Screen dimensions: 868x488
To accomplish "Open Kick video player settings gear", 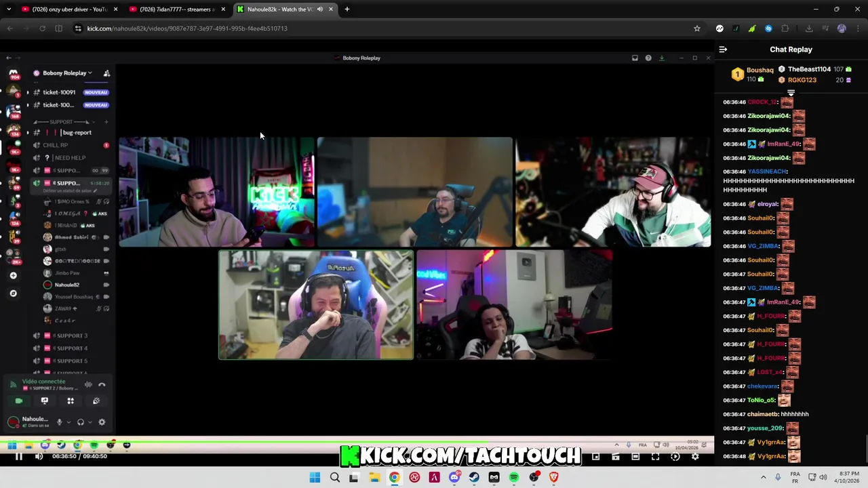I will click(x=695, y=457).
